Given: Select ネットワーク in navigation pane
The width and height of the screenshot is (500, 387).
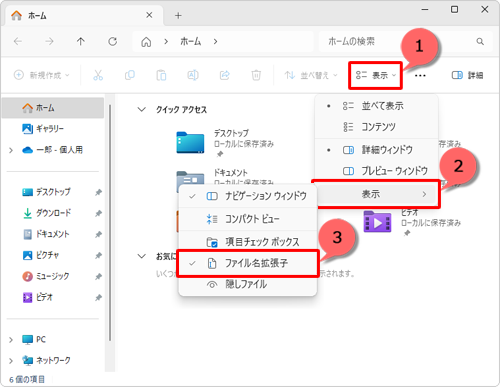Looking at the screenshot, I should point(46,361).
